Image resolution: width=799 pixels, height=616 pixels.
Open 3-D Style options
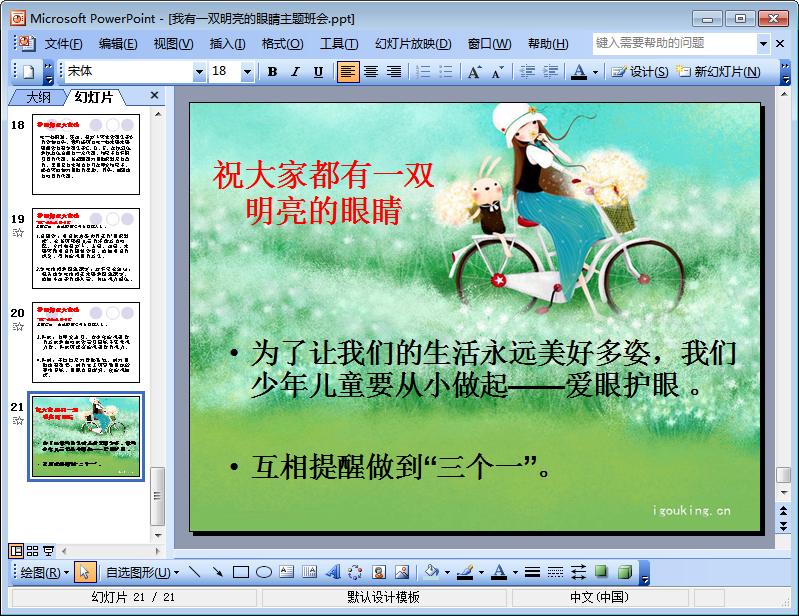(x=625, y=572)
